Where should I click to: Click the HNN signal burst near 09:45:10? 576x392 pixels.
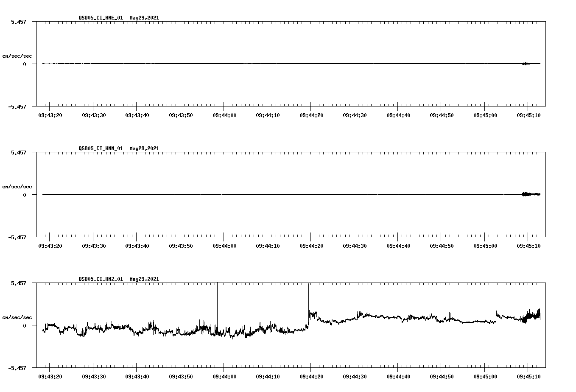(x=530, y=194)
